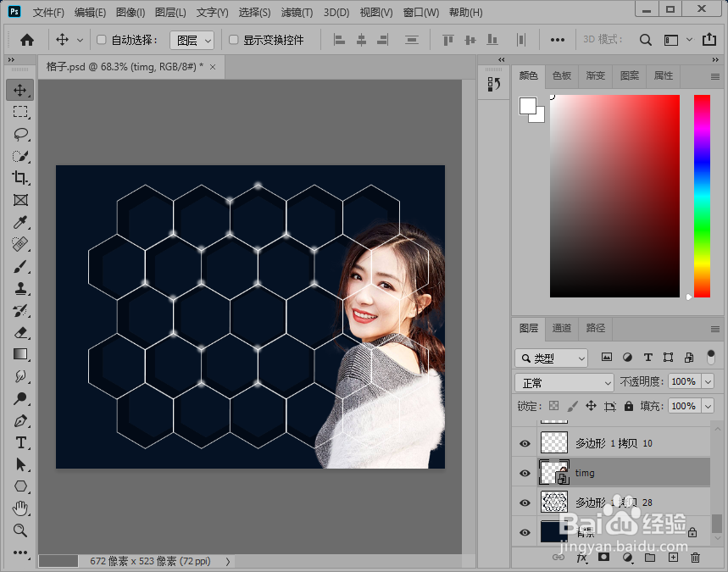Enable the 自动选择 checkbox

point(101,40)
